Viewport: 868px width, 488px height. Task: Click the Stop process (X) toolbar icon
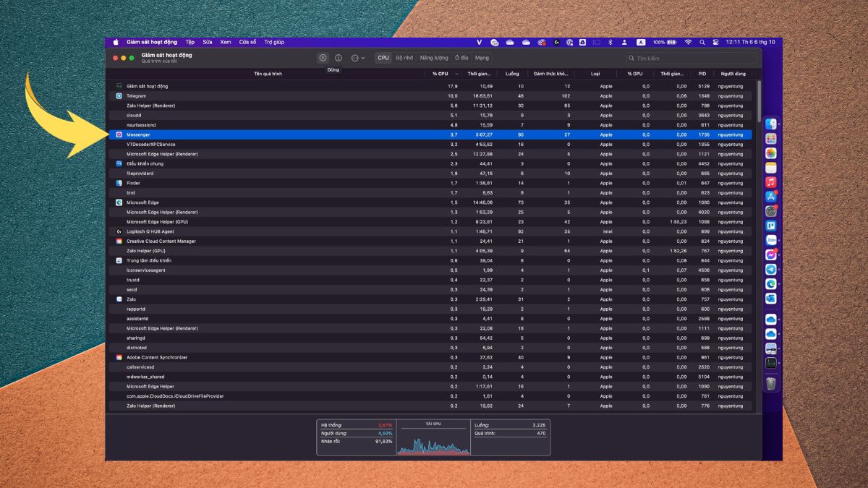(x=323, y=58)
